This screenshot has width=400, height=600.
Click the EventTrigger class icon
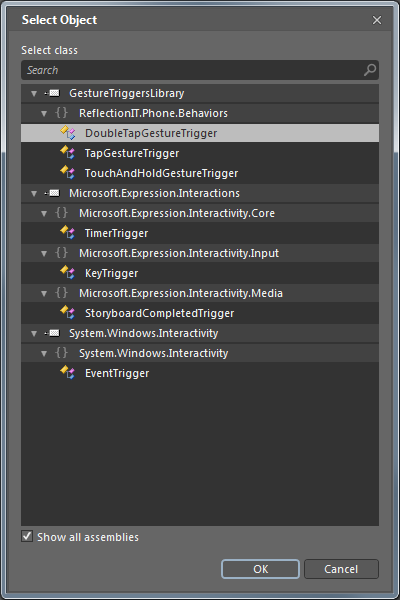pos(68,372)
